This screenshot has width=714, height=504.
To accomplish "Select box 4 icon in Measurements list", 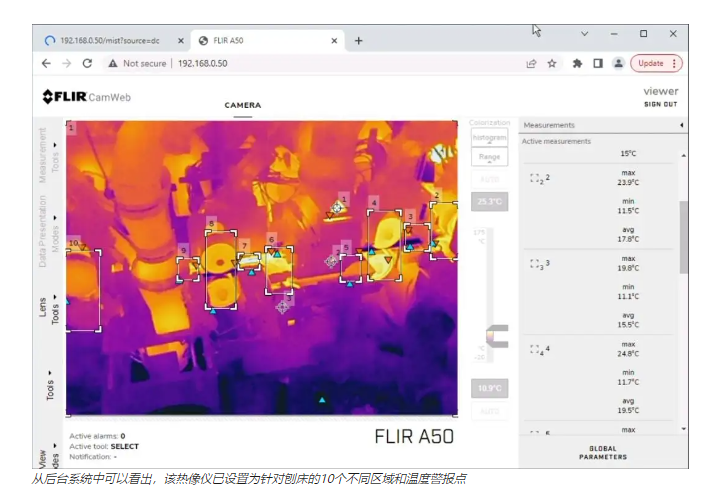I will [x=538, y=350].
